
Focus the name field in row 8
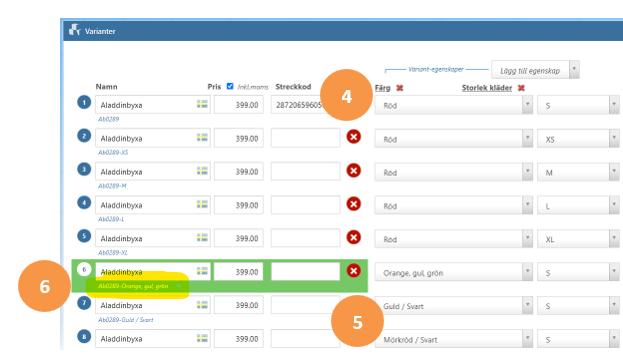point(153,339)
